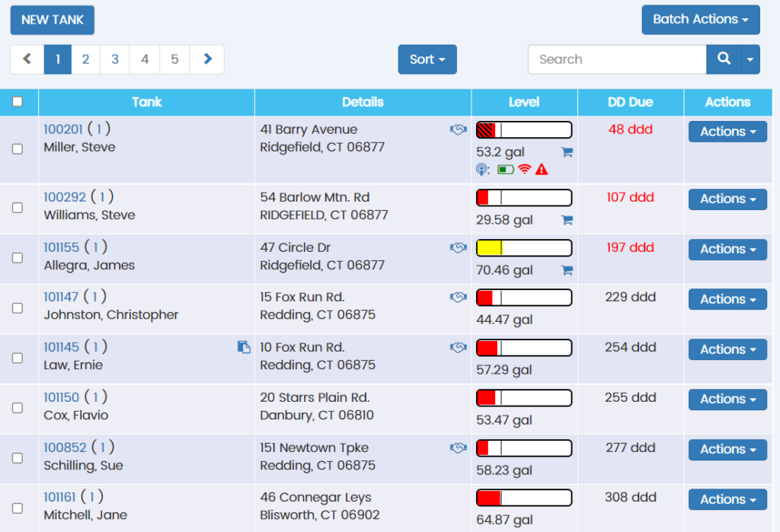The image size is (780, 532).
Task: Toggle the select-all checkbox in the table header
Action: (18, 102)
